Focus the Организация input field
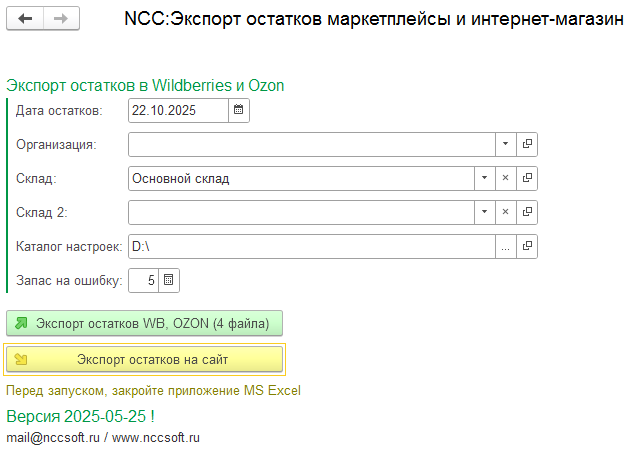Viewport: 627px width, 449px height. pos(311,144)
